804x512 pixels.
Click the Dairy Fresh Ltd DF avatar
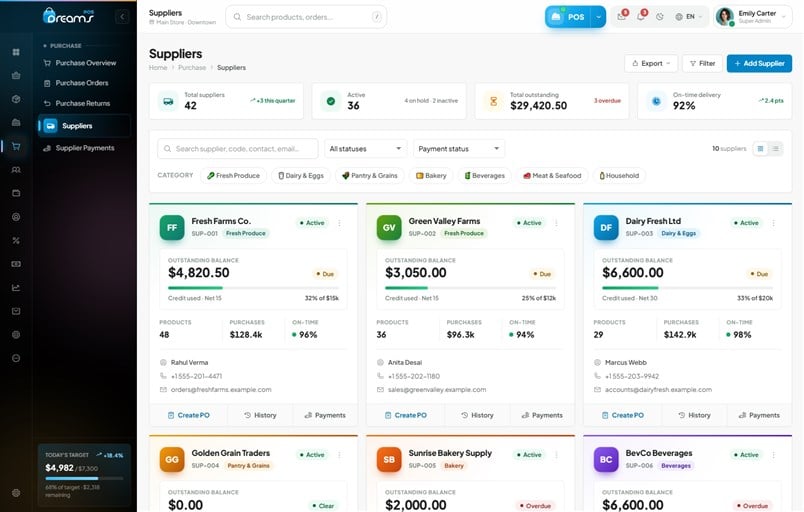[x=606, y=228]
